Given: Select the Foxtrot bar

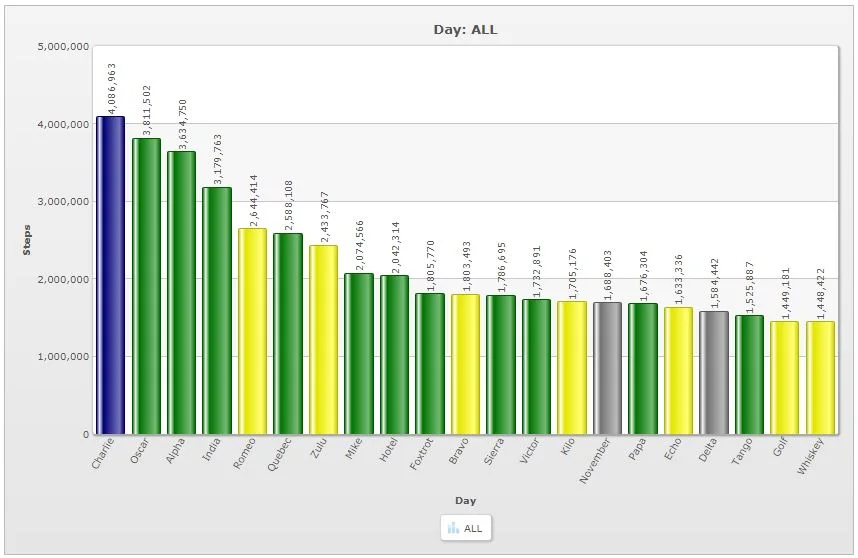Looking at the screenshot, I should coord(430,364).
